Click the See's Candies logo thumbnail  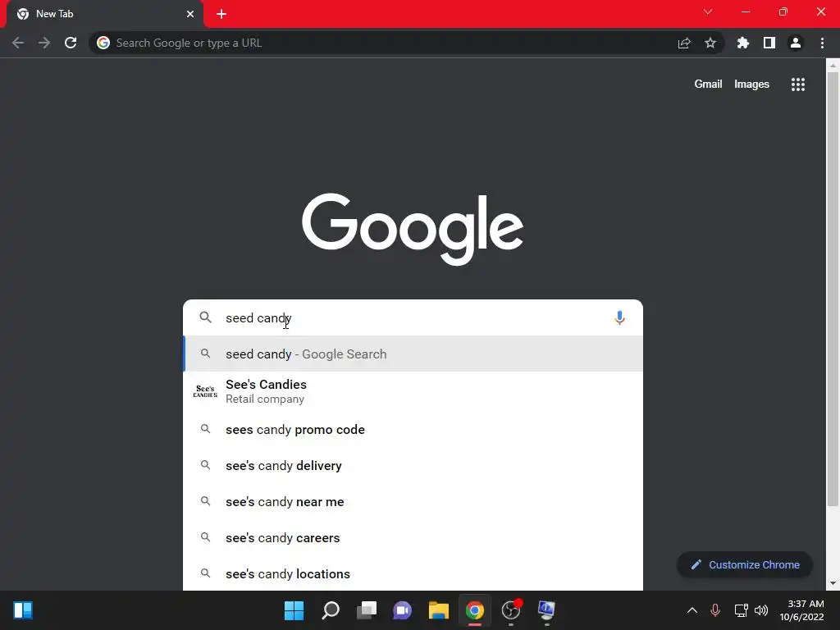click(x=205, y=391)
